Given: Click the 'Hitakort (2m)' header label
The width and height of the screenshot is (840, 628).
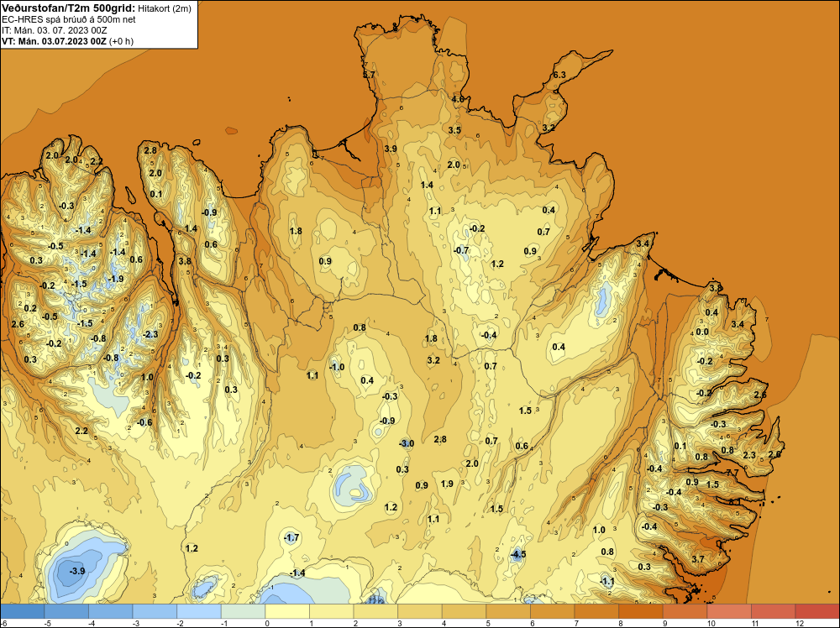Looking at the screenshot, I should click(165, 8).
